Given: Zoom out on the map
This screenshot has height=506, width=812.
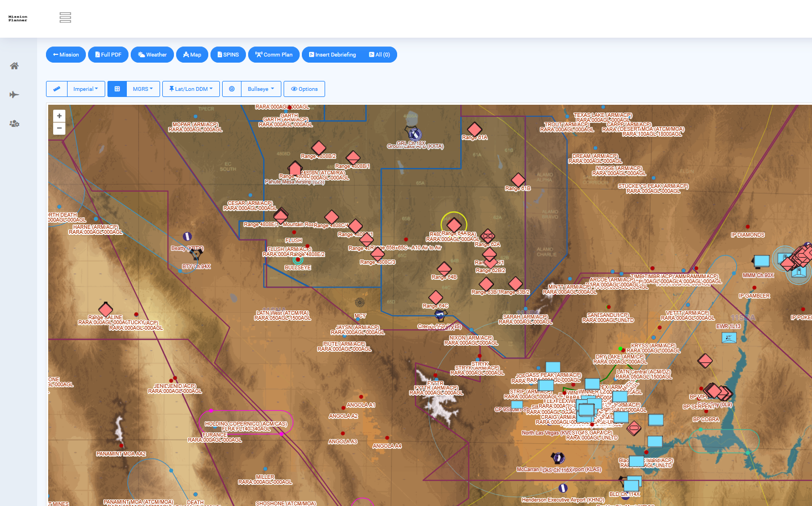Looking at the screenshot, I should coord(59,128).
